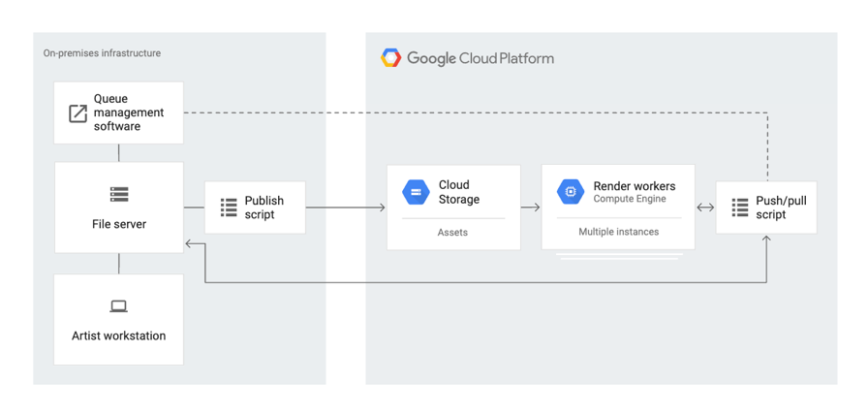
Task: Select the "On-premises infrastructure" heading
Action: coord(102,53)
